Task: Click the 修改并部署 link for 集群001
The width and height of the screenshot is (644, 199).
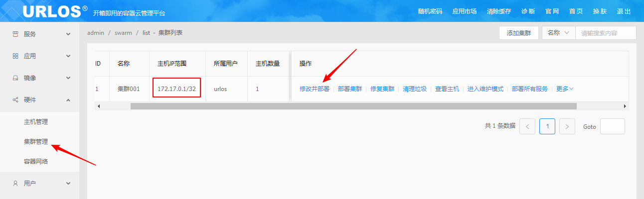Action: pos(314,89)
